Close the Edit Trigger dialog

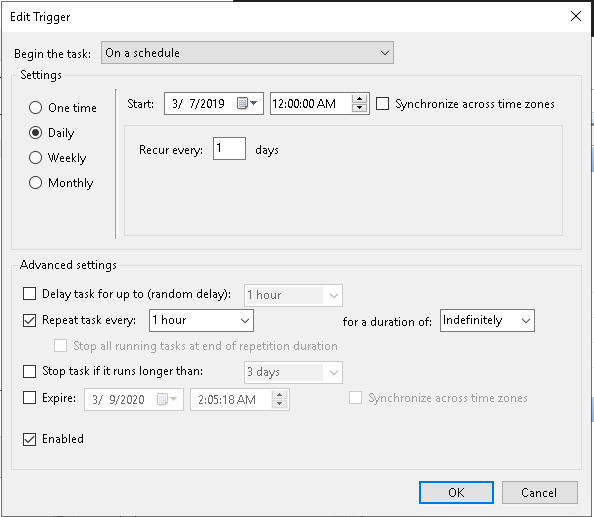[x=576, y=16]
